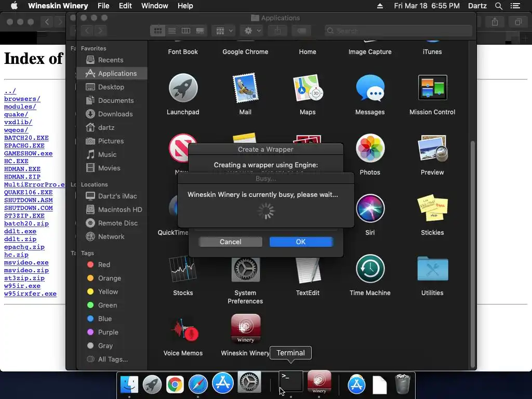The width and height of the screenshot is (532, 399).
Task: Click the Finder window vertical scrollbar
Action: tap(473, 253)
